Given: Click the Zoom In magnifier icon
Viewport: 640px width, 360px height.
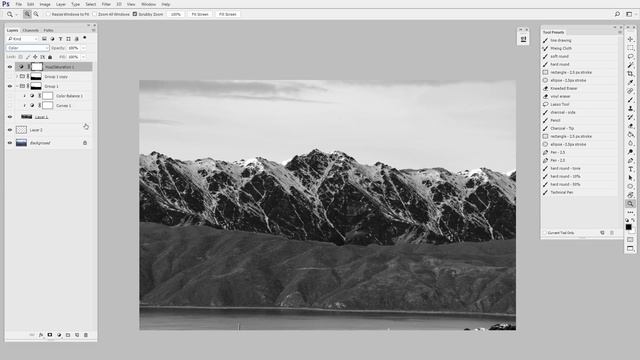Looking at the screenshot, I should coord(27,14).
